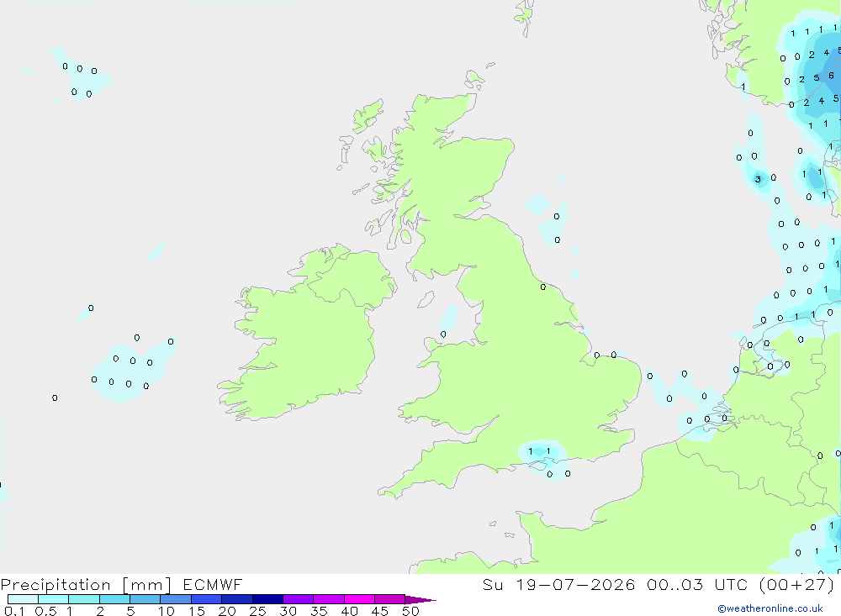Viewport: 841px width, 616px height.
Task: Click the '45' legend scale label
Action: [x=380, y=611]
